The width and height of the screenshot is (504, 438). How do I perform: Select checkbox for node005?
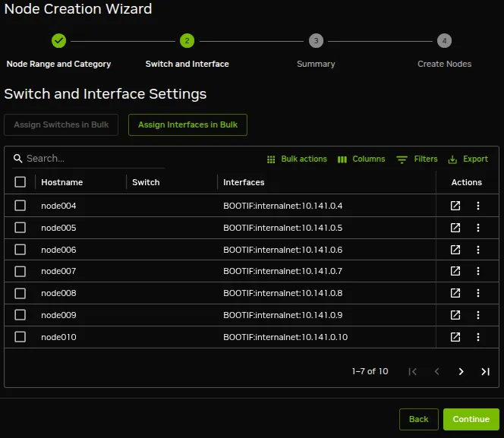[20, 228]
